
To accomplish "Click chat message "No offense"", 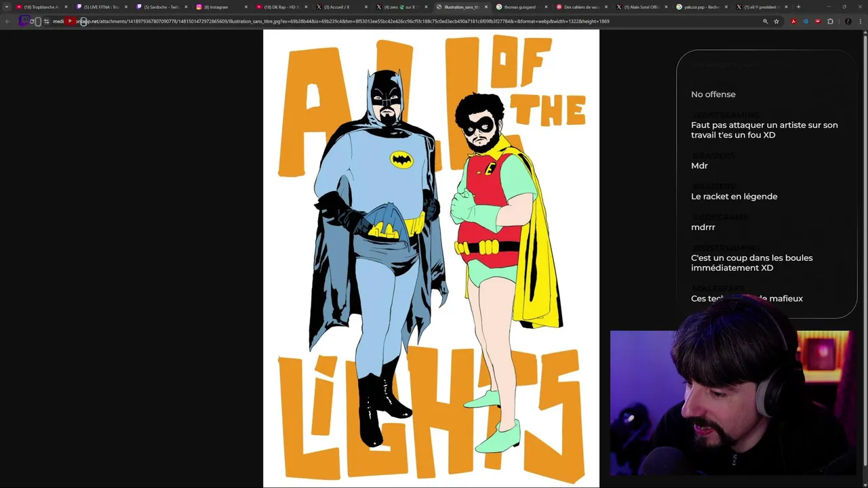I will click(713, 94).
